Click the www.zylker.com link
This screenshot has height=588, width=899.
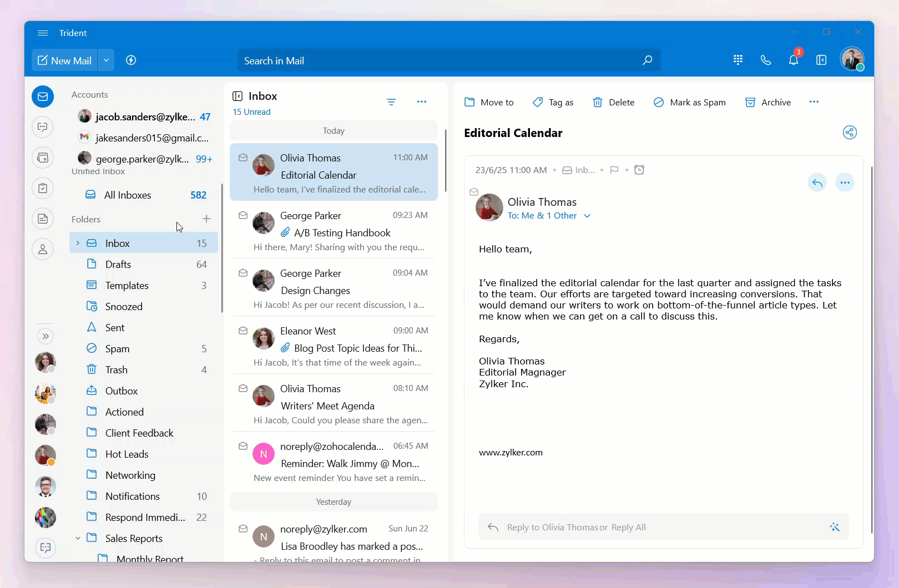511,453
